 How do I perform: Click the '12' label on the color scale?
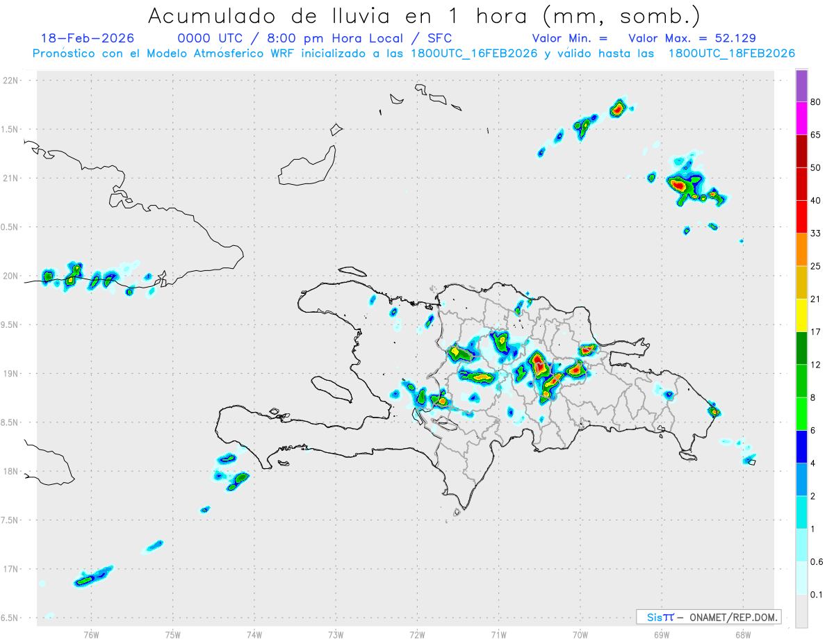pyautogui.click(x=816, y=365)
